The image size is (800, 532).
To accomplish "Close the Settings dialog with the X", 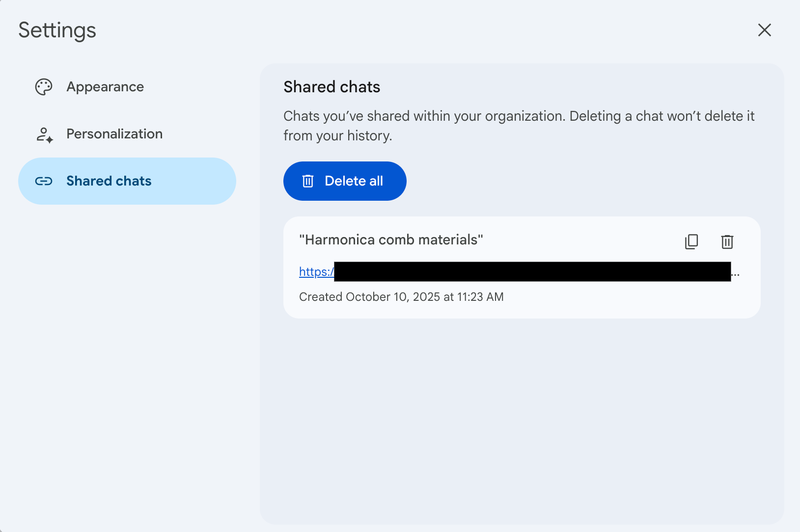I will coord(764,30).
